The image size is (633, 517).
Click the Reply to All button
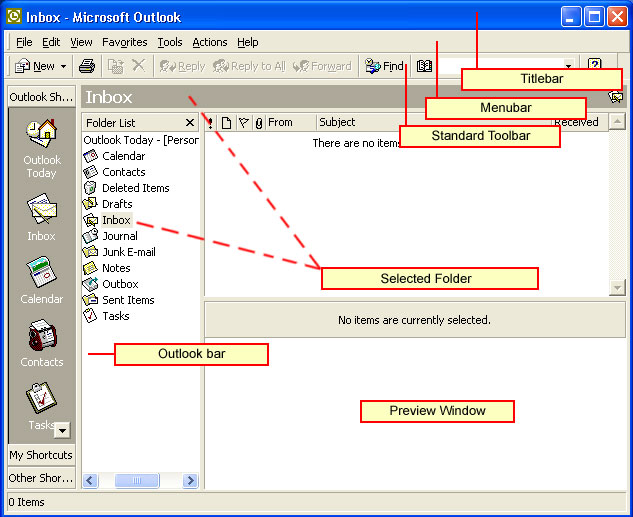coord(249,66)
